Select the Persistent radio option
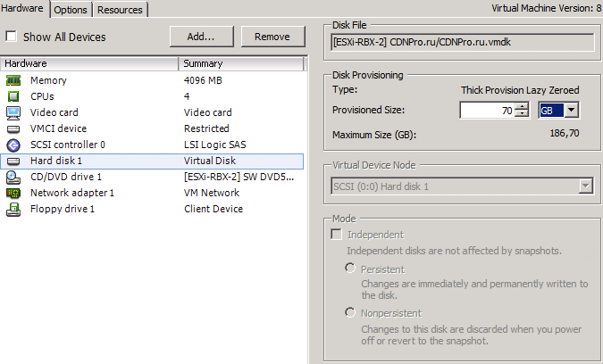The width and height of the screenshot is (603, 364). click(x=350, y=269)
